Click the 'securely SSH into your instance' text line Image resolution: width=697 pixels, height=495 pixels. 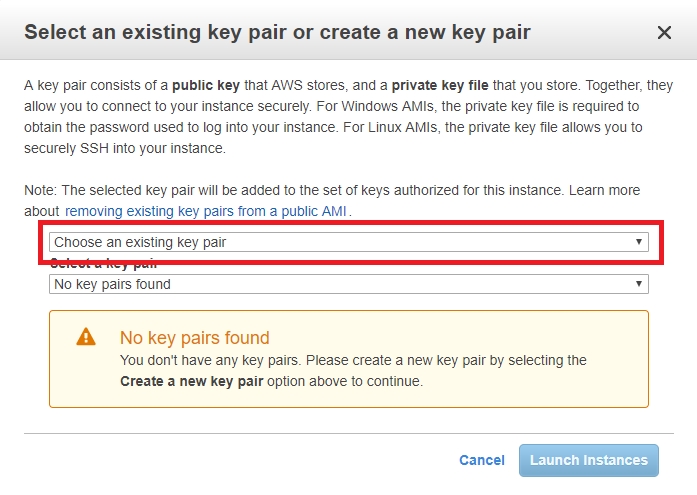click(125, 148)
